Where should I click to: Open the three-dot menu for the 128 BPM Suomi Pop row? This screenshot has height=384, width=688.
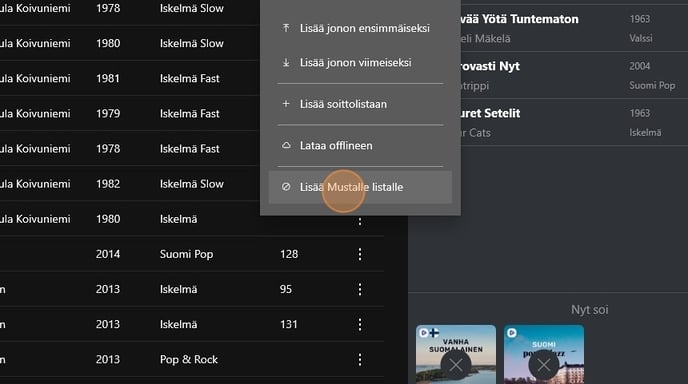pyautogui.click(x=360, y=254)
